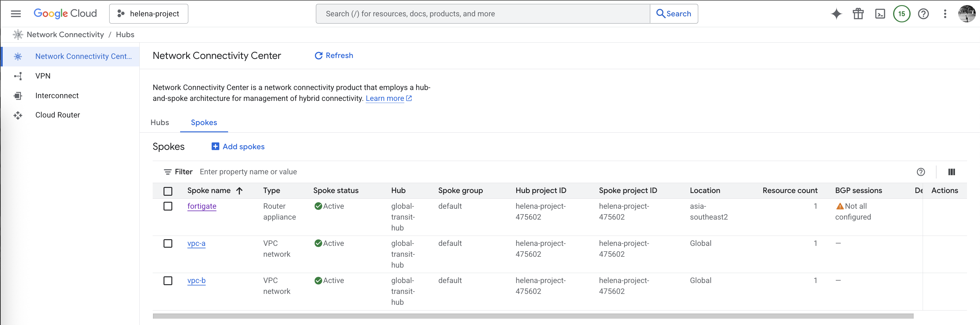Screen dimensions: 980x325
Task: Go to Cloud Router in sidebar
Action: 57,115
